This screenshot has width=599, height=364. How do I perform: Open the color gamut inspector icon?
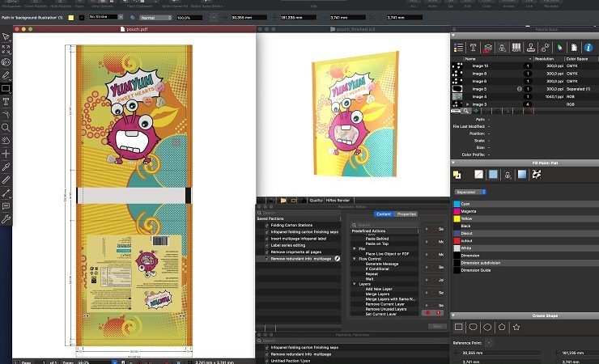(x=559, y=47)
